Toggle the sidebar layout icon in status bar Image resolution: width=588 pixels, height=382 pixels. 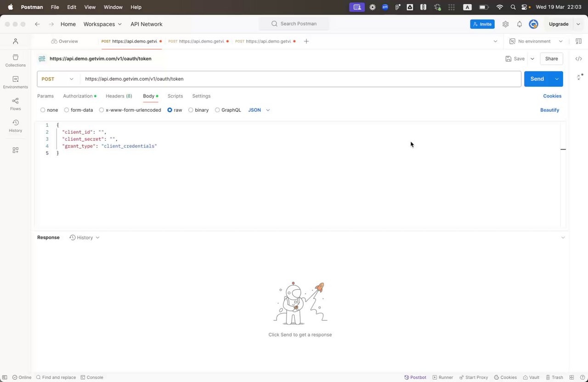(x=5, y=377)
